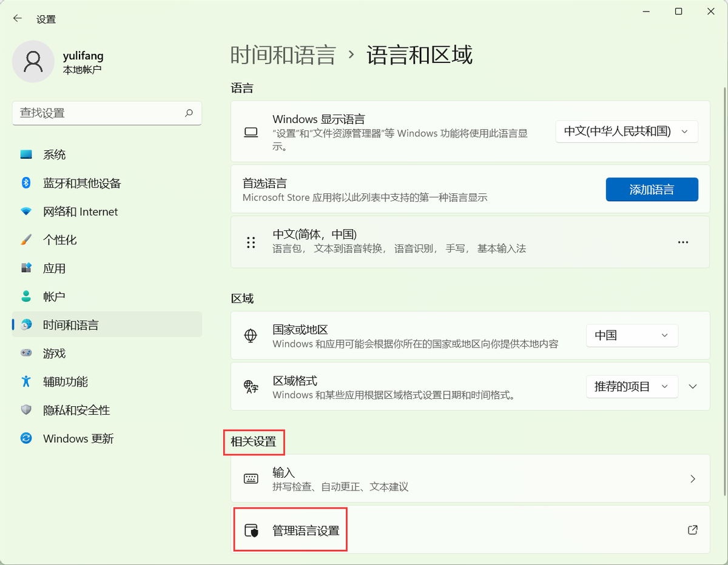Screen dimensions: 728x565
Task: Click the 游戏 controller icon
Action: (x=26, y=353)
